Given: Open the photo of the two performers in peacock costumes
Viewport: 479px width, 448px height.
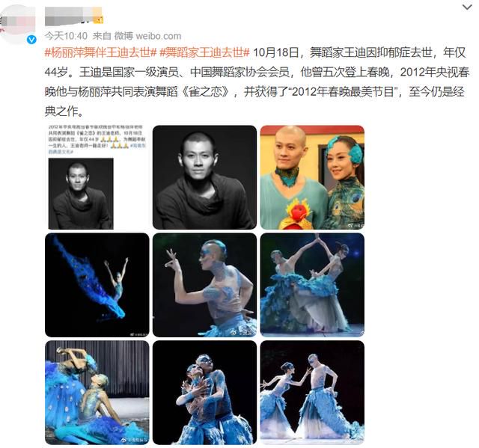Looking at the screenshot, I should (x=312, y=177).
